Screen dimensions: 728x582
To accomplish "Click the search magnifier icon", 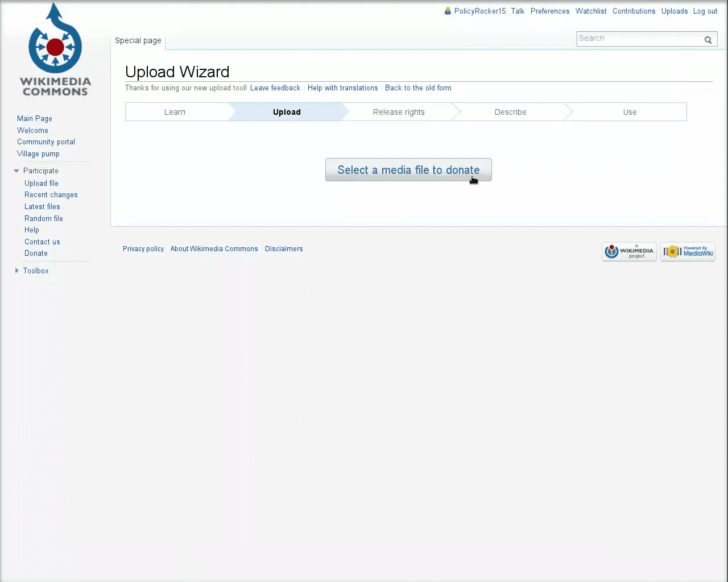I will [x=708, y=40].
